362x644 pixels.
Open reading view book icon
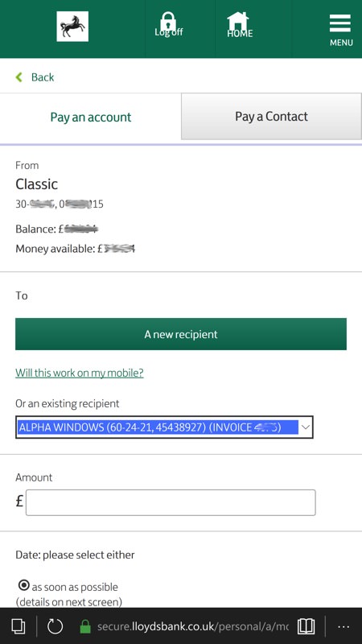[306, 626]
